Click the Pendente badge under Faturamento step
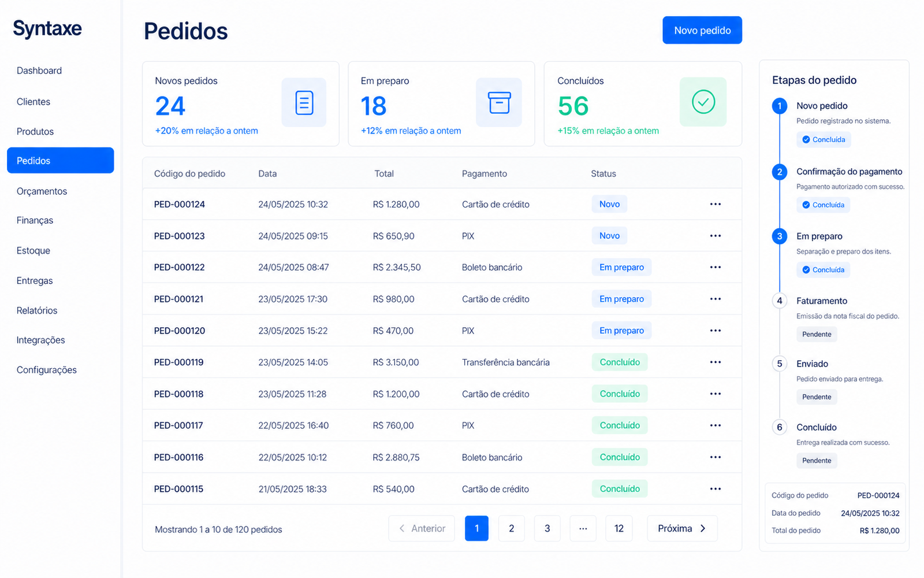This screenshot has width=924, height=578. click(x=817, y=334)
